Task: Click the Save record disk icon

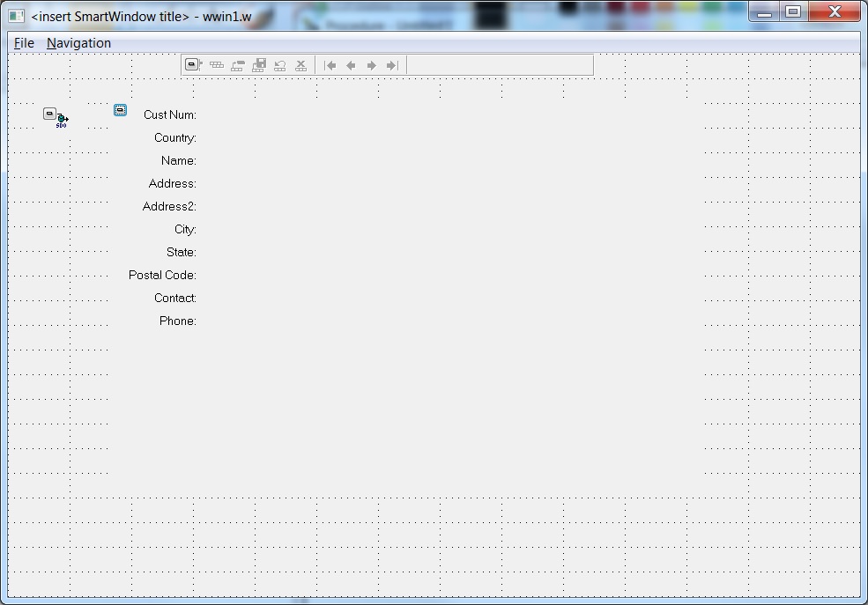Action: coord(258,65)
